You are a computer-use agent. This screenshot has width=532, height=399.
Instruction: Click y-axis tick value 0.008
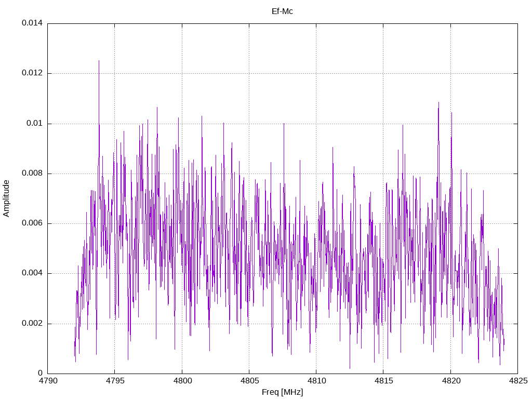click(32, 173)
